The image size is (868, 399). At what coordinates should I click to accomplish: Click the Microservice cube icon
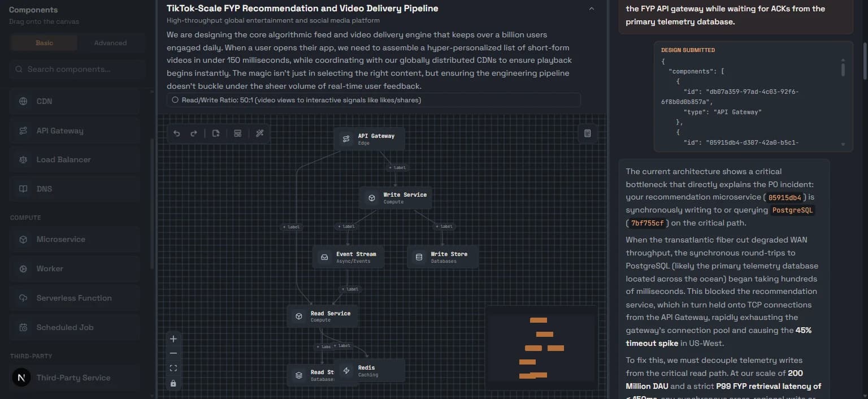coord(23,239)
